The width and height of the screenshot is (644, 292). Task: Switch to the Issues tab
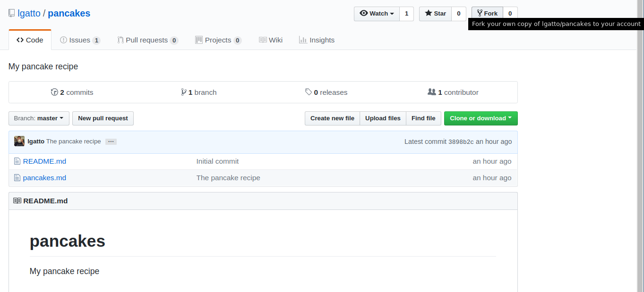click(80, 40)
